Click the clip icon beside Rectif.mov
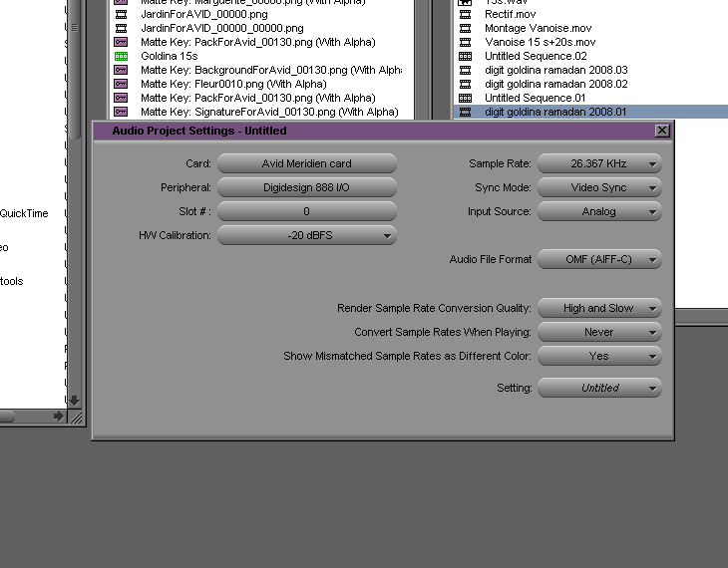The image size is (728, 568). pyautogui.click(x=465, y=14)
